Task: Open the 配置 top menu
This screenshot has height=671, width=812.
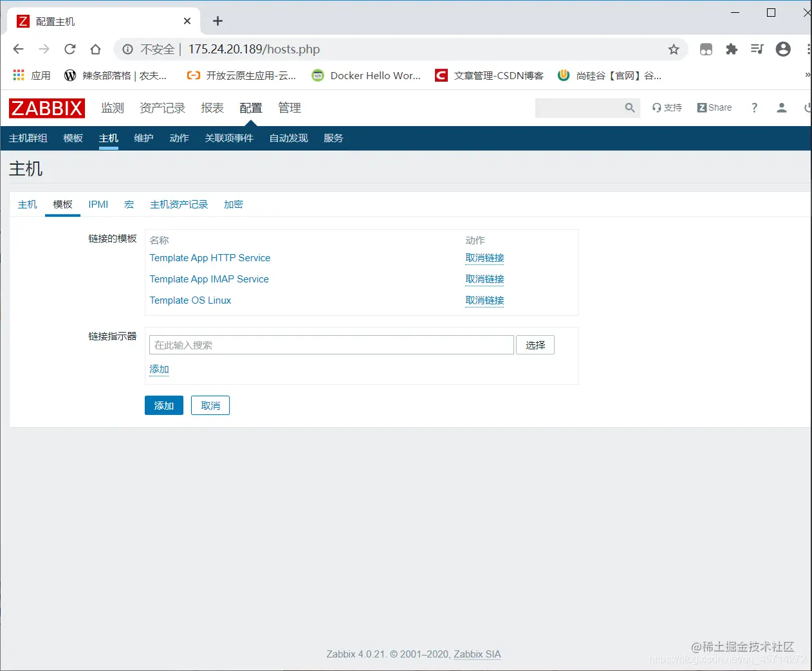Action: pyautogui.click(x=251, y=108)
